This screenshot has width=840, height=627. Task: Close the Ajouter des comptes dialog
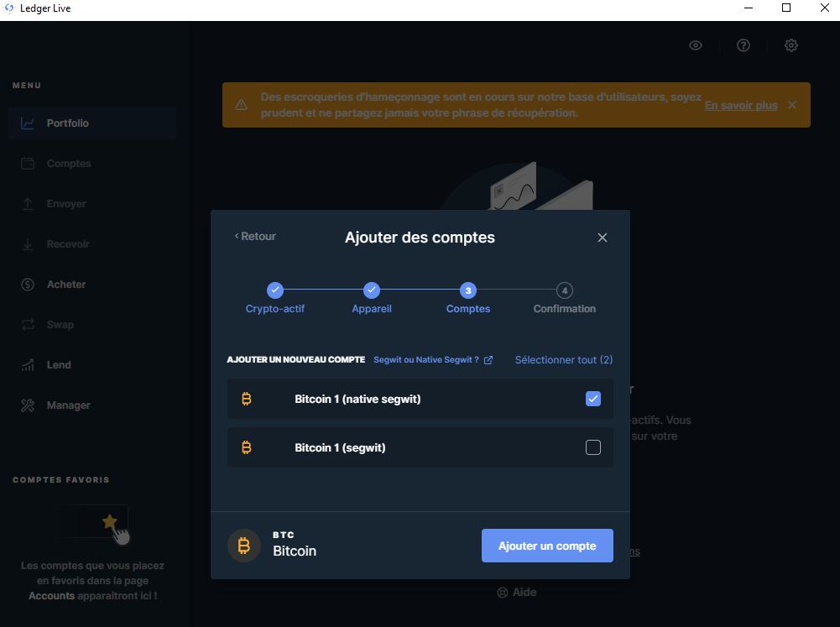(603, 238)
